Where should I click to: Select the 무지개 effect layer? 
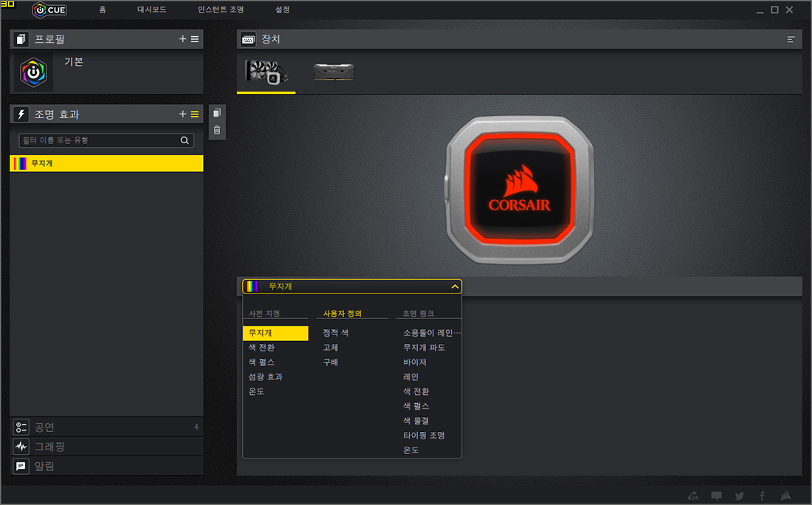click(x=106, y=163)
